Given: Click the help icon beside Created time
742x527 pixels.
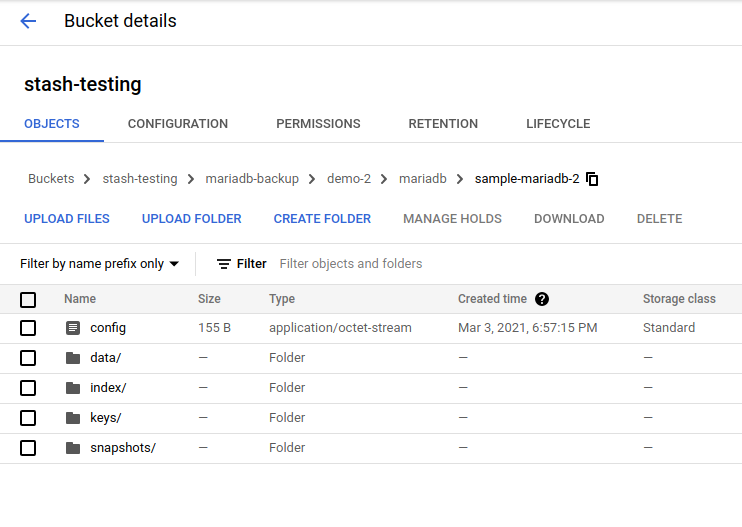Looking at the screenshot, I should tap(542, 299).
